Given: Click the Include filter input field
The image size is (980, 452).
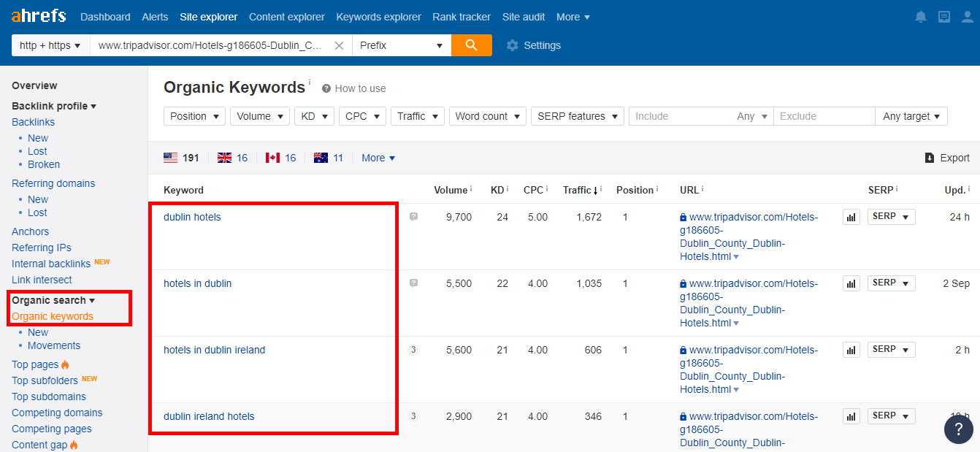Looking at the screenshot, I should (x=683, y=116).
